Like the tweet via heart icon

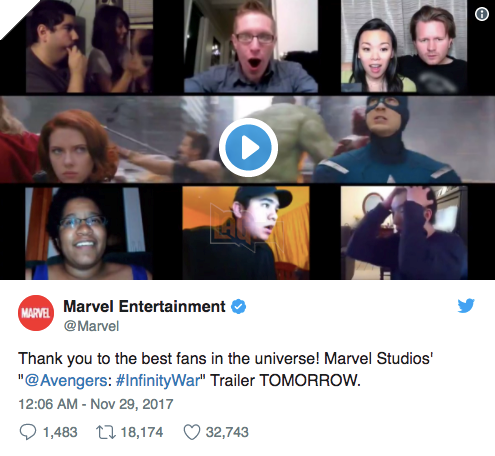192,432
